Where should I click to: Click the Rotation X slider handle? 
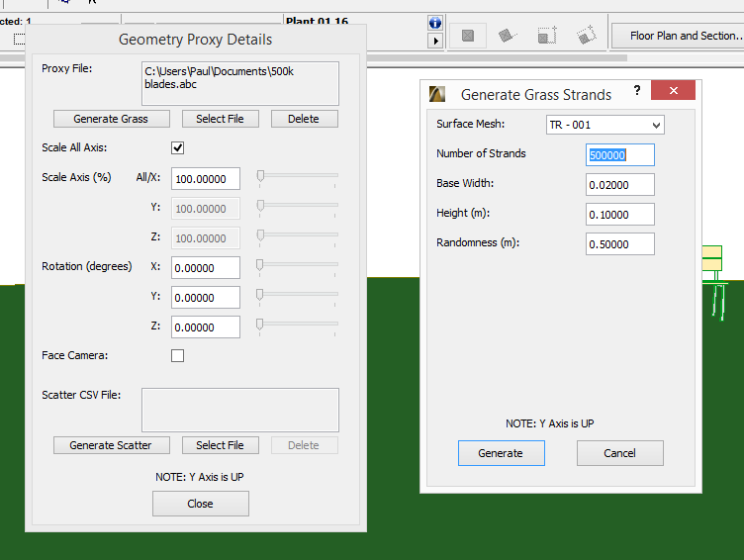pos(259,265)
